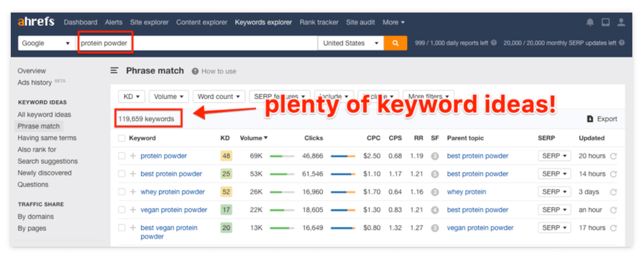Refresh the vegan protein powder row icon
Image resolution: width=644 pixels, height=260 pixels.
pyautogui.click(x=613, y=210)
